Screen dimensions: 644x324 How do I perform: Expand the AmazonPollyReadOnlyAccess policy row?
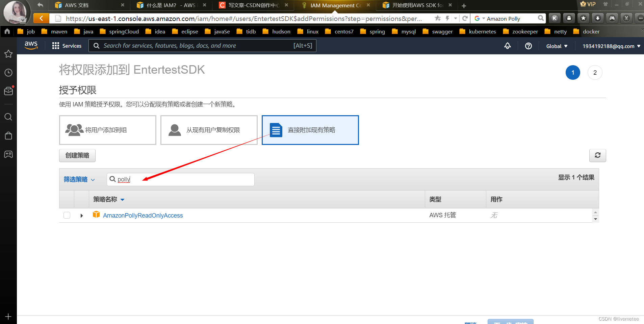81,216
